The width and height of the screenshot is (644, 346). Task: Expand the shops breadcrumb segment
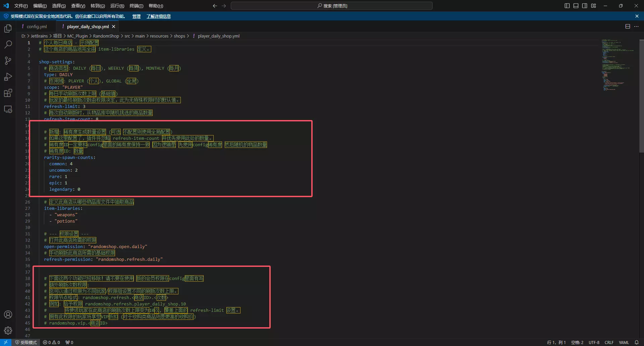(x=179, y=36)
